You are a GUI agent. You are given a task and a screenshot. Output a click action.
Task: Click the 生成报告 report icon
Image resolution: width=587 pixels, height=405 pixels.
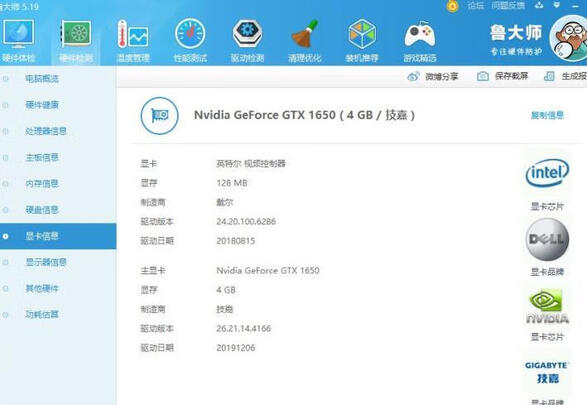coord(549,76)
